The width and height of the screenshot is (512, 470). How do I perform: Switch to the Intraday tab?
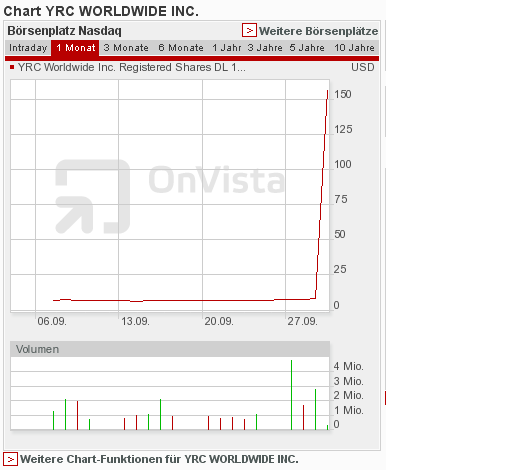[x=28, y=48]
